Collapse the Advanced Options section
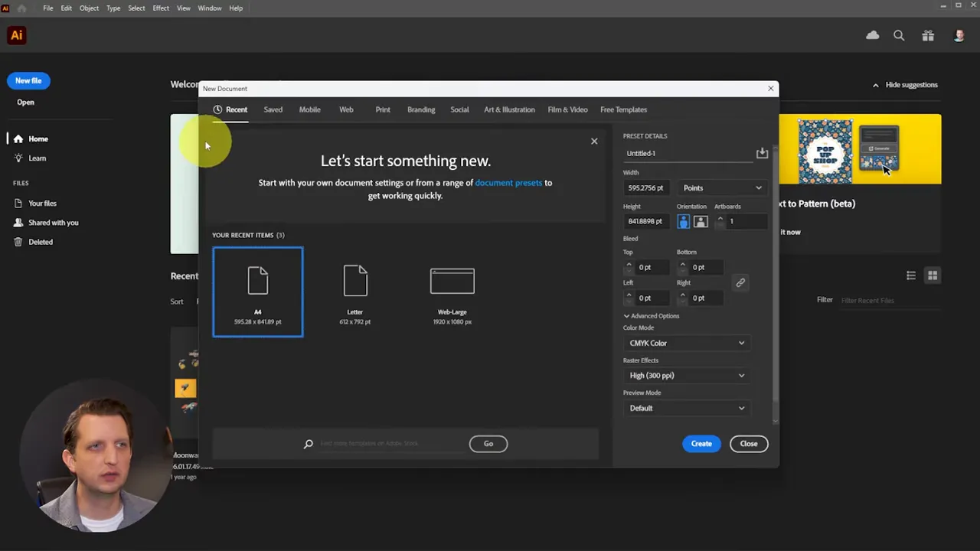The height and width of the screenshot is (551, 980). pyautogui.click(x=651, y=315)
